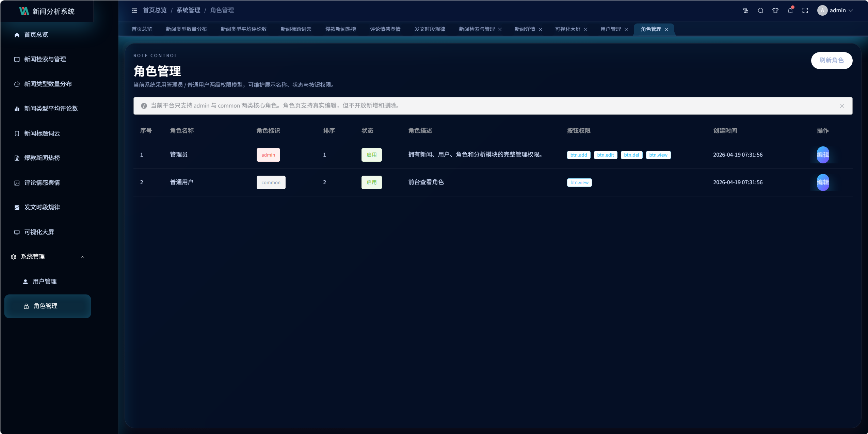Open the font size settings icon

point(745,11)
